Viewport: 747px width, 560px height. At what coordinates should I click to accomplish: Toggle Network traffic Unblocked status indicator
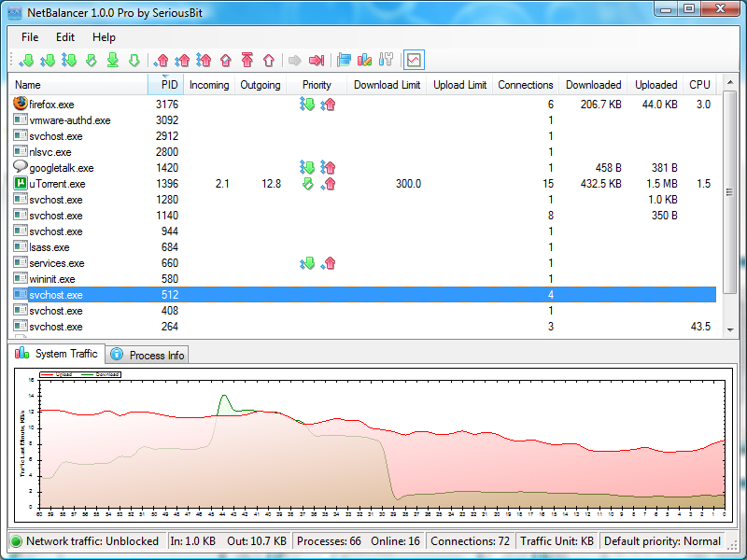tap(17, 541)
